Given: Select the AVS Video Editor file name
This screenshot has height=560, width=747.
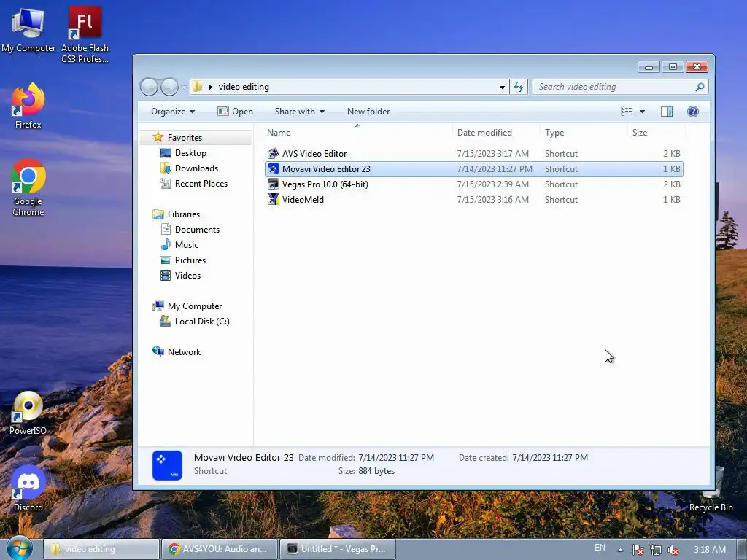Looking at the screenshot, I should tap(314, 153).
